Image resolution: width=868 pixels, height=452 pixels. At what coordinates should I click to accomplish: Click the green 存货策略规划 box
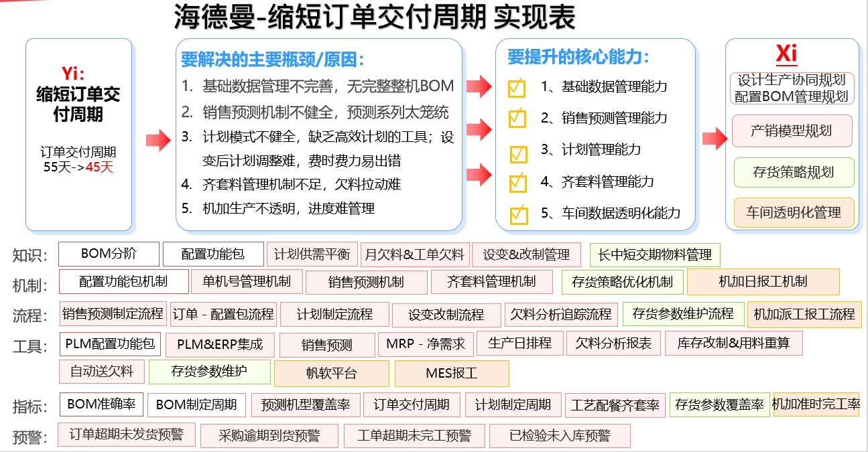794,172
